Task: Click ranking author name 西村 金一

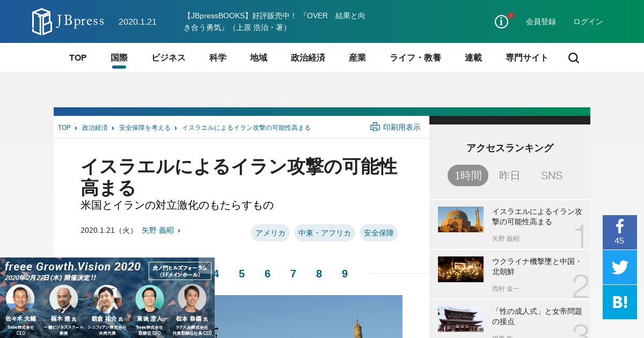Action: (x=506, y=289)
